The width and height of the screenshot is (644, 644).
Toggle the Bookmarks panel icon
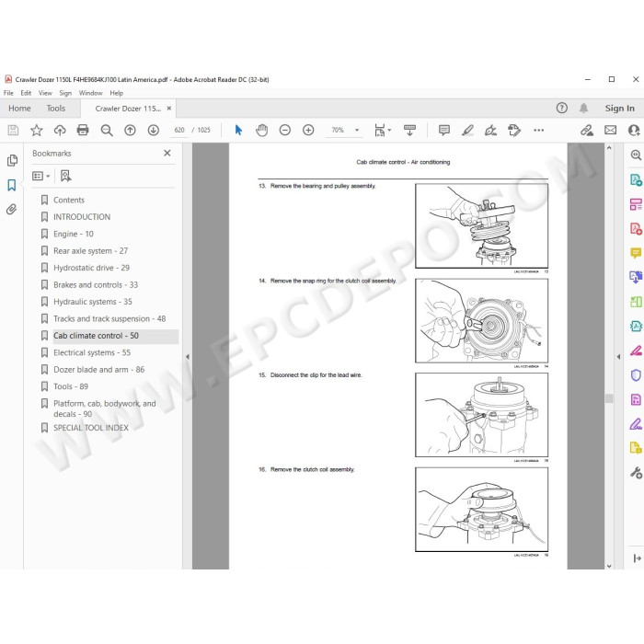[x=11, y=185]
